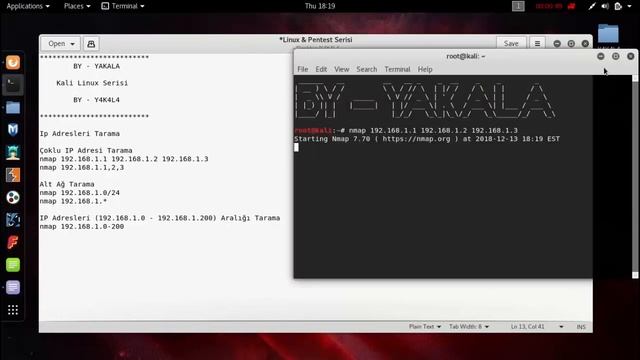
Task: Expand the Terminal app menu in top bar
Action: tap(123, 6)
